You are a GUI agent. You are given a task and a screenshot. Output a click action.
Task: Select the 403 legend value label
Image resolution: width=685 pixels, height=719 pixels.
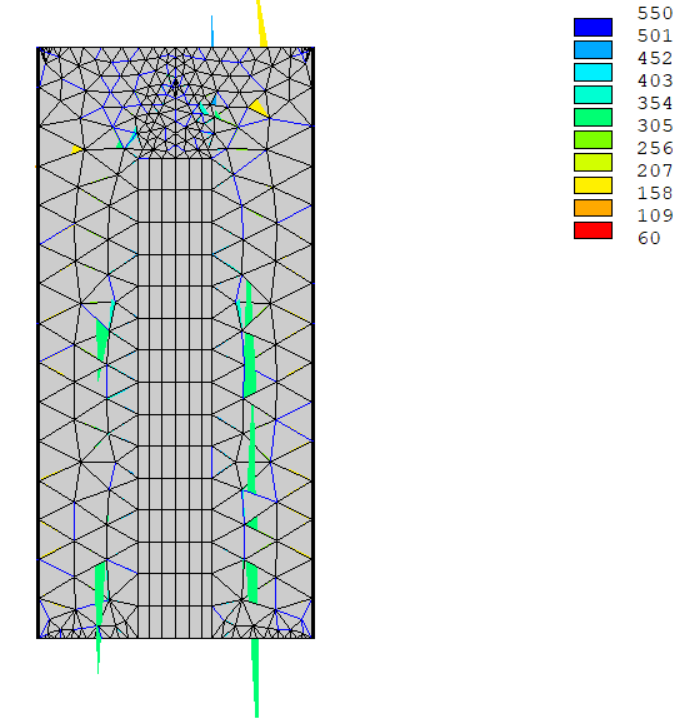tap(655, 81)
